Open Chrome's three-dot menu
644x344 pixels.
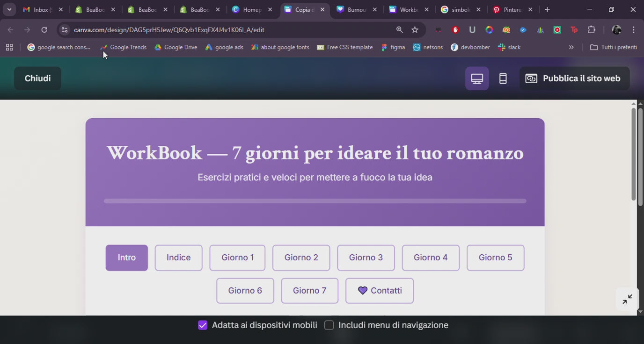[634, 29]
